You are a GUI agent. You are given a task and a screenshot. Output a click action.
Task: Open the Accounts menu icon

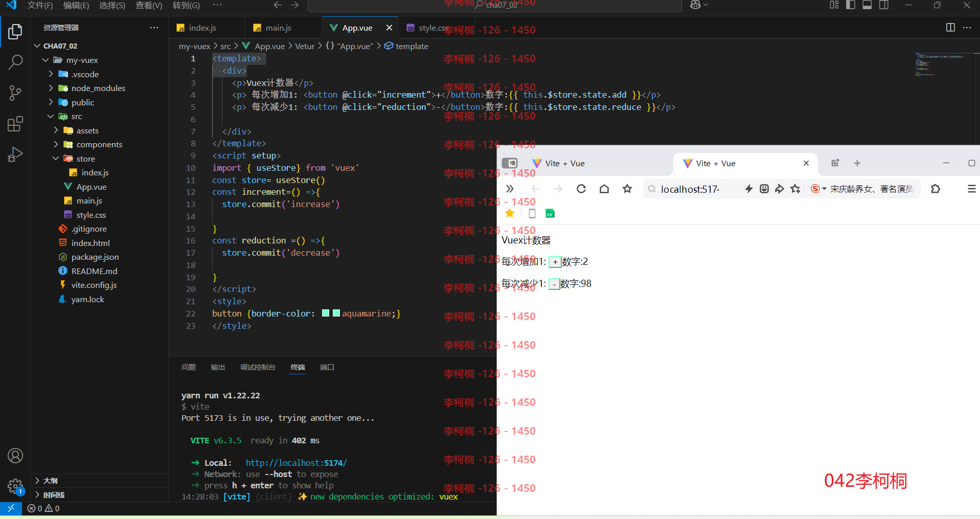click(x=15, y=456)
